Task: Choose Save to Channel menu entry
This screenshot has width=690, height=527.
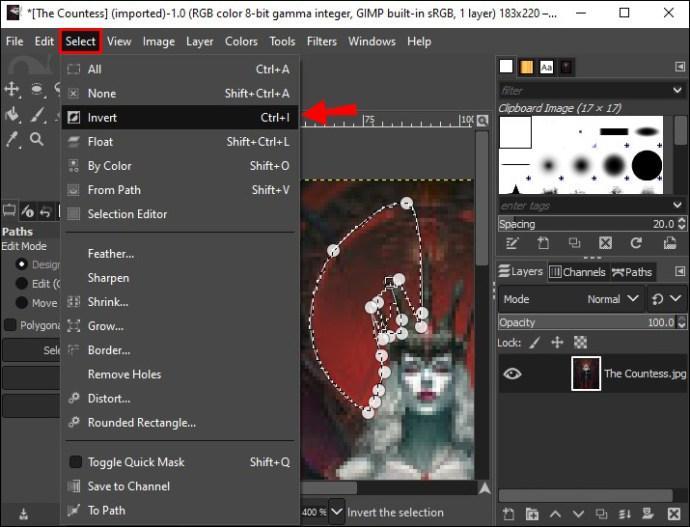Action: click(180, 486)
